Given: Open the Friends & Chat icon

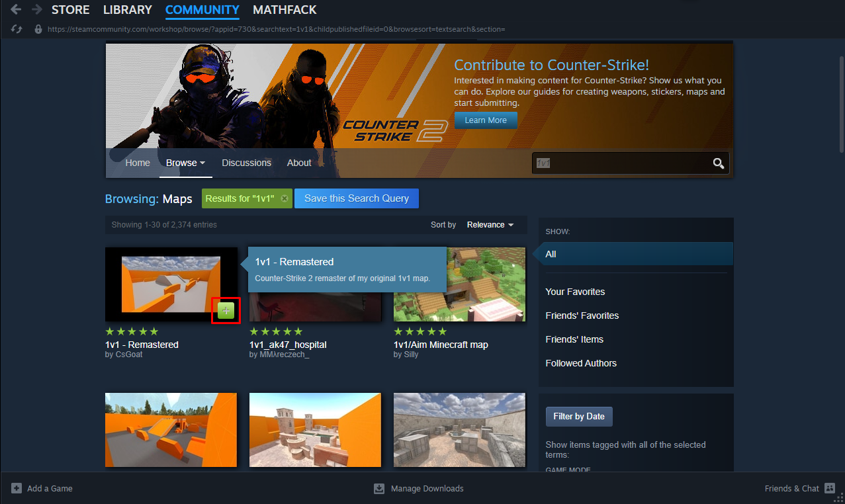Looking at the screenshot, I should click(830, 488).
